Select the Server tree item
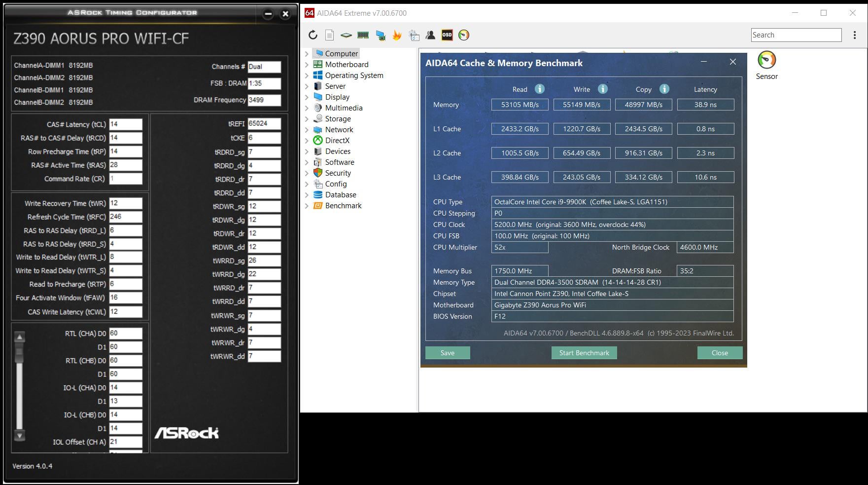Viewport: 868px width, 485px height. click(335, 86)
